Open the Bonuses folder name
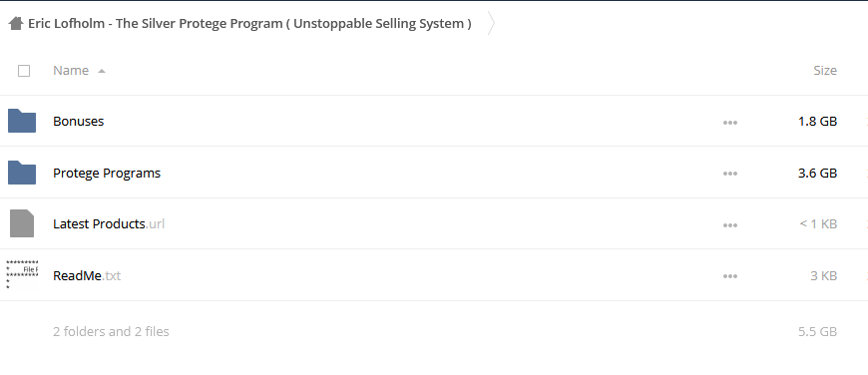The height and width of the screenshot is (375, 868). tap(79, 121)
